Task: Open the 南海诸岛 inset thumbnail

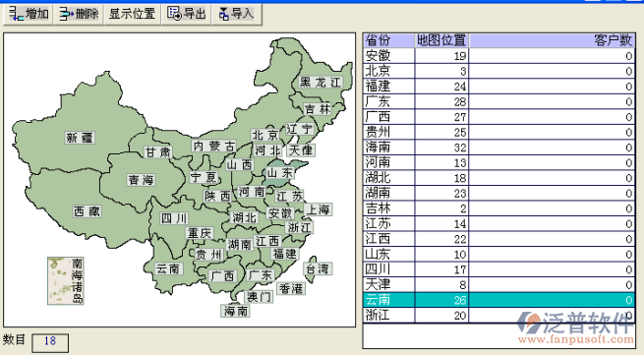Action: point(66,281)
